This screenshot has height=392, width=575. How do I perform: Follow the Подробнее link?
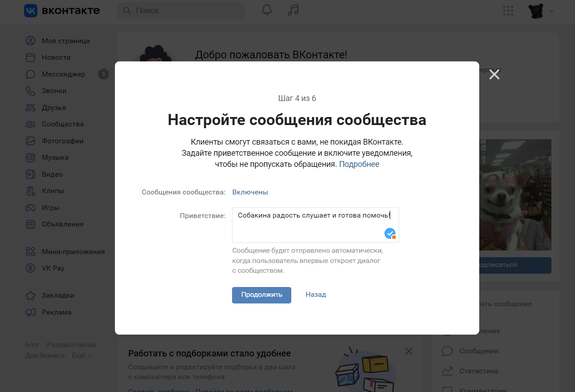359,164
